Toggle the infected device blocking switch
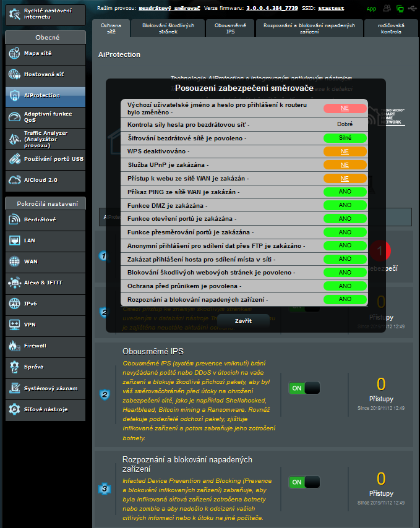 pyautogui.click(x=304, y=482)
